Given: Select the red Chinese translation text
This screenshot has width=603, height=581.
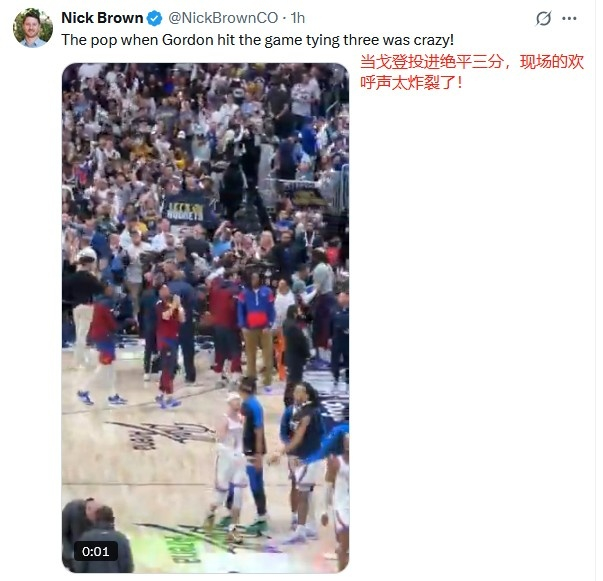Looking at the screenshot, I should 472,72.
